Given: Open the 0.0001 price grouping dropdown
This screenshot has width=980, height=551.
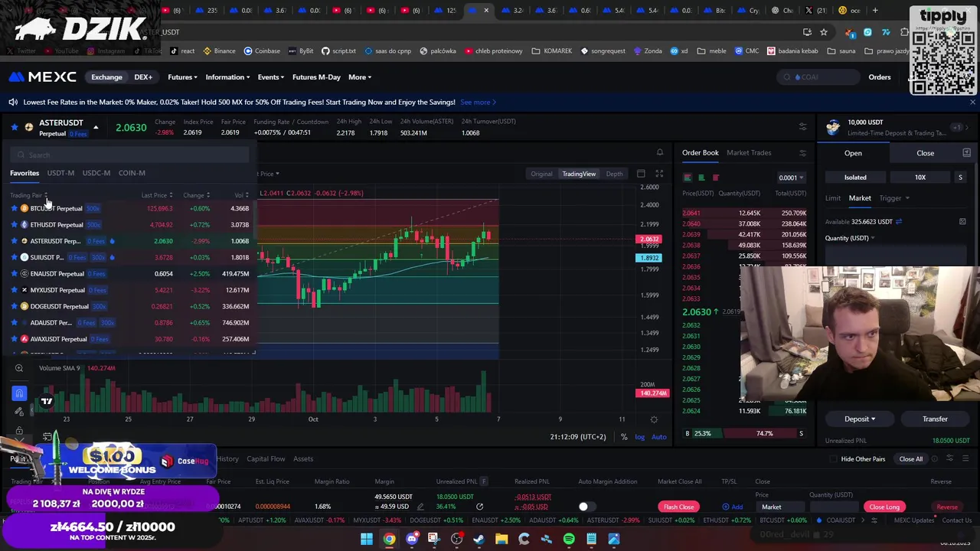Looking at the screenshot, I should coord(791,178).
